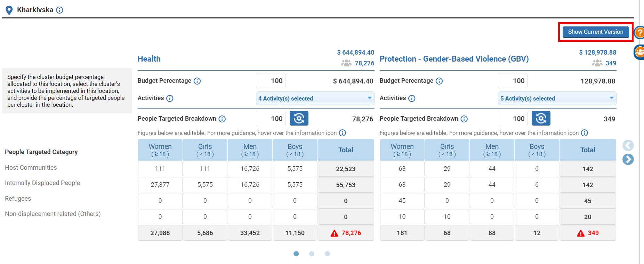Image resolution: width=644 pixels, height=264 pixels.
Task: Edit GBV Host Communities Girls cell 29
Action: point(447,169)
